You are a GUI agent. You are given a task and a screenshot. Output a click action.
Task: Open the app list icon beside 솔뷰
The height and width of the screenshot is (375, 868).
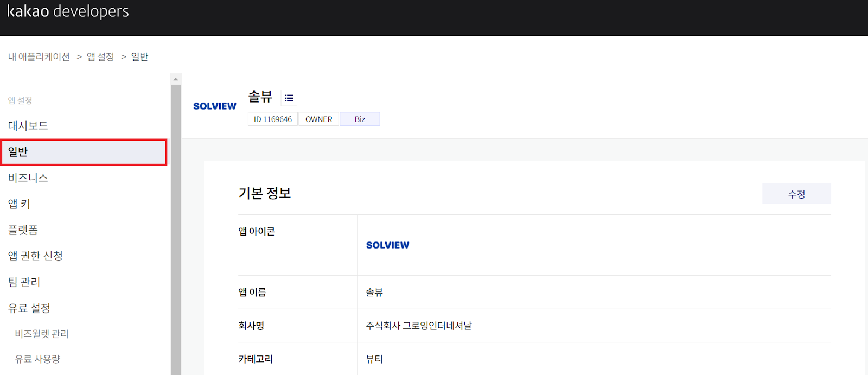pyautogui.click(x=289, y=98)
